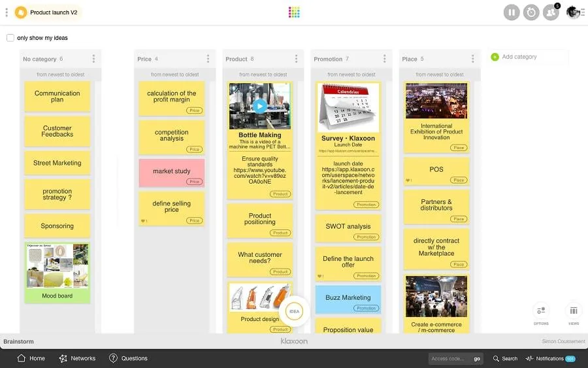The height and width of the screenshot is (368, 588).
Task: Open the timer icon in the header
Action: coord(531,12)
